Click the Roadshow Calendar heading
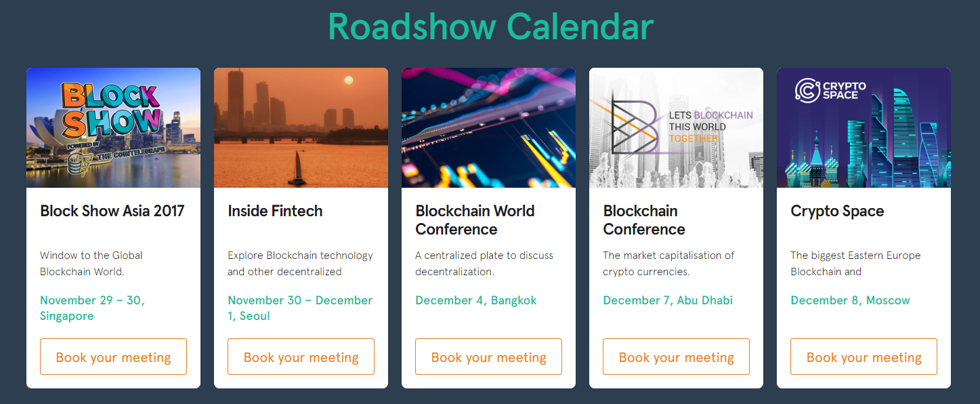 490,26
